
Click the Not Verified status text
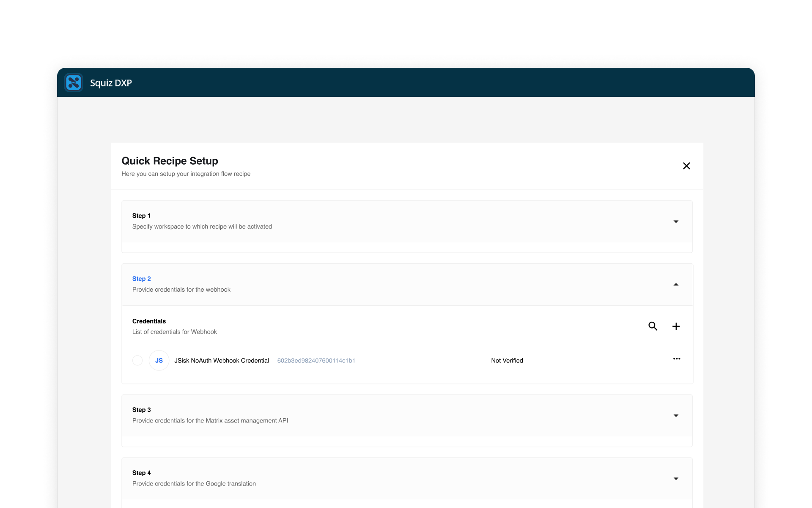507,361
